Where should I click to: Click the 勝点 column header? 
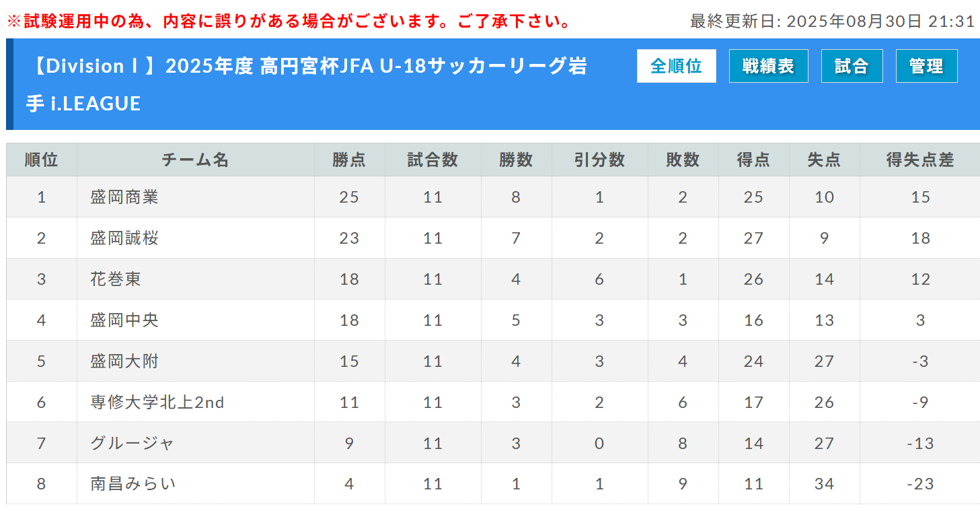pos(349,160)
